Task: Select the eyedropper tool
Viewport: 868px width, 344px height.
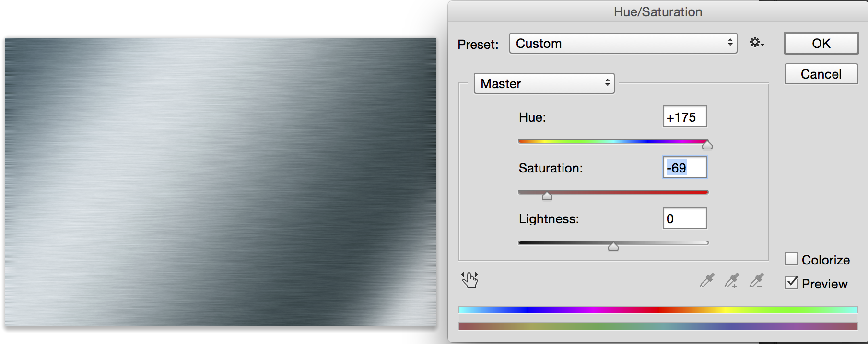Action: [x=707, y=280]
